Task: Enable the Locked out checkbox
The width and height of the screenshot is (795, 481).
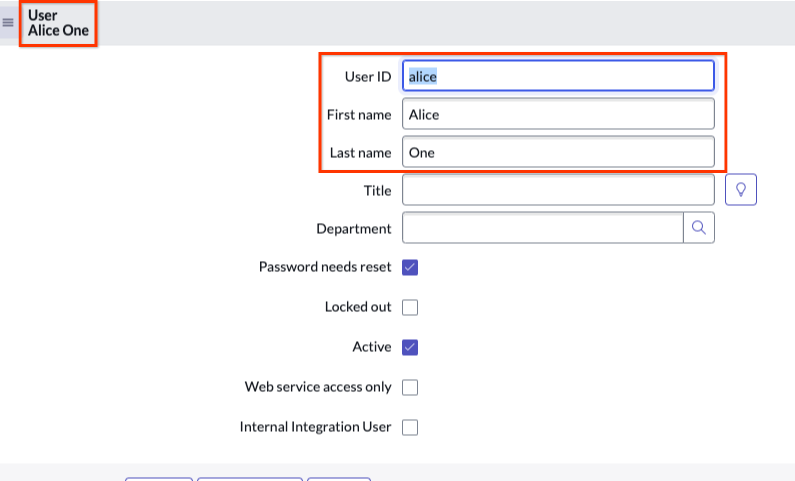Action: 410,307
